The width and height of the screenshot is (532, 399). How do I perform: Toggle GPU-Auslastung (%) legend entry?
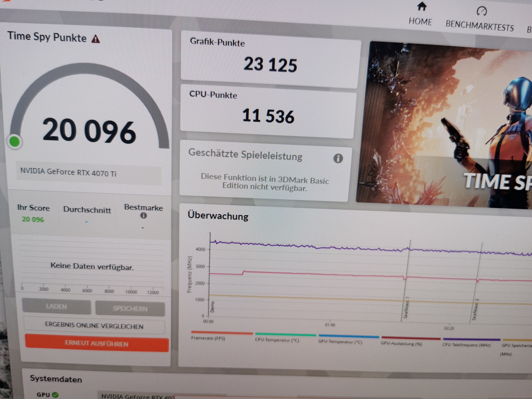(x=401, y=343)
